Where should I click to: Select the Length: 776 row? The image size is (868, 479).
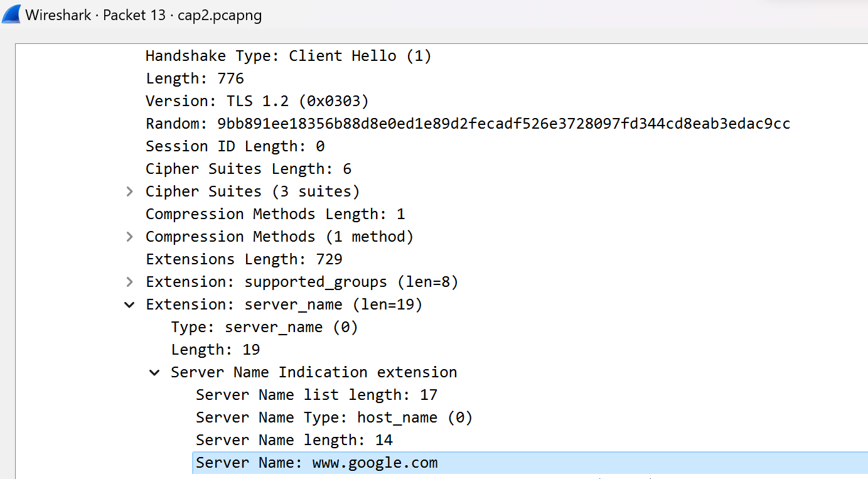(x=195, y=78)
